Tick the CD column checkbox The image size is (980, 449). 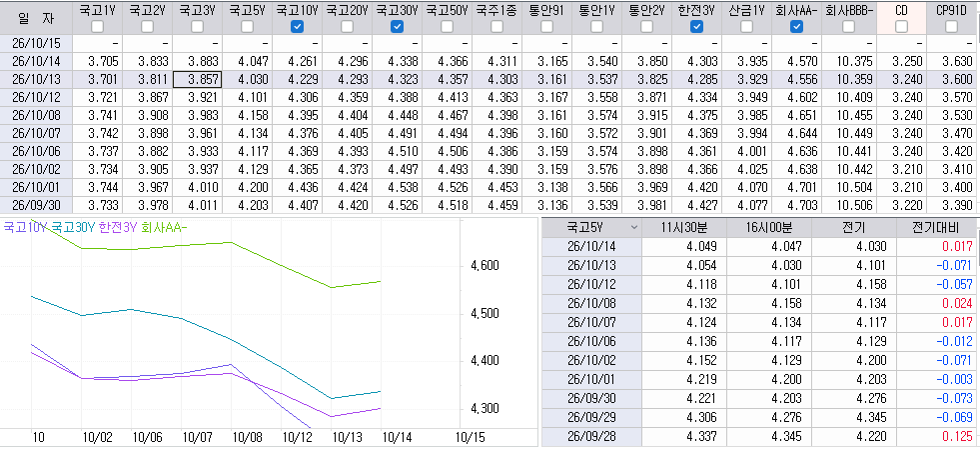coord(901,26)
